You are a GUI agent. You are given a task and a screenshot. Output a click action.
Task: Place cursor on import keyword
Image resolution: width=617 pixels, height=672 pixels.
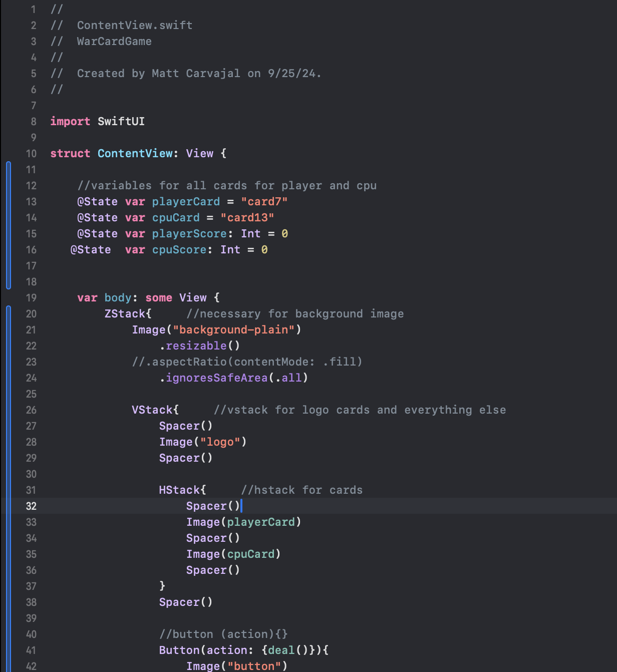point(70,122)
